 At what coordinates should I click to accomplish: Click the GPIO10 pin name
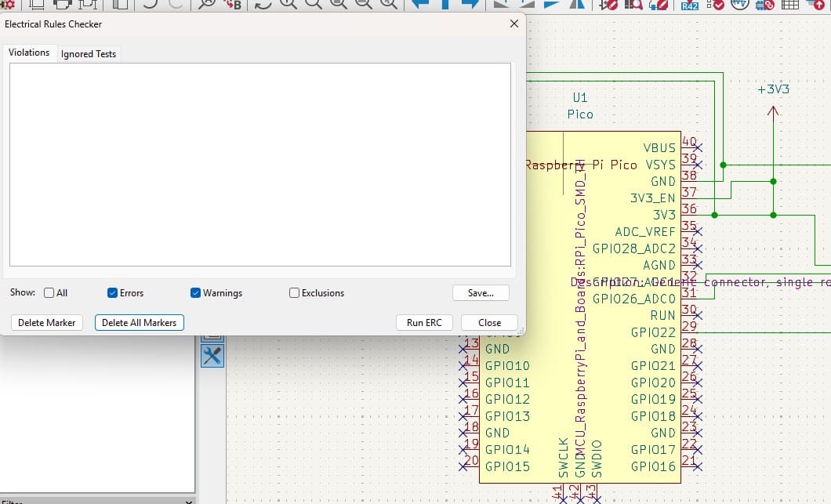click(507, 366)
